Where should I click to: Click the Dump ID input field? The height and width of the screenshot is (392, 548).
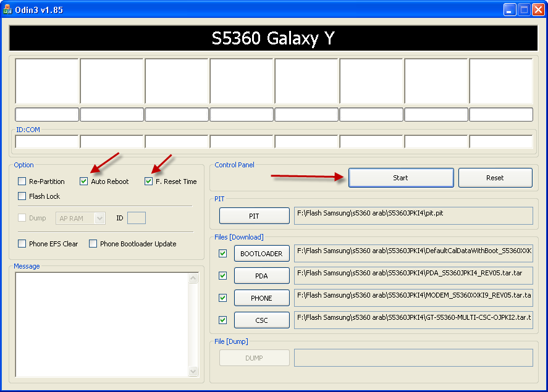(137, 218)
